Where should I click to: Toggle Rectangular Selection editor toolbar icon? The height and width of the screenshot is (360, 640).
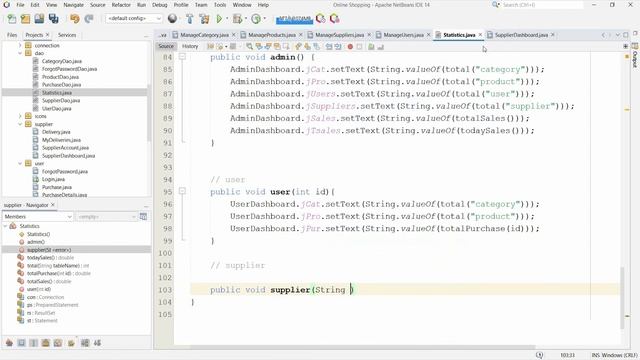pos(286,47)
